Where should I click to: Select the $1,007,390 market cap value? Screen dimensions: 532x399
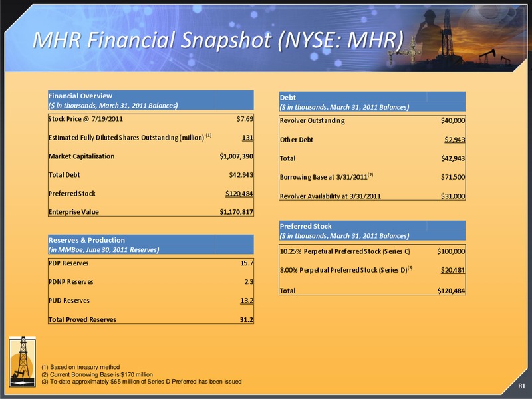tap(237, 156)
